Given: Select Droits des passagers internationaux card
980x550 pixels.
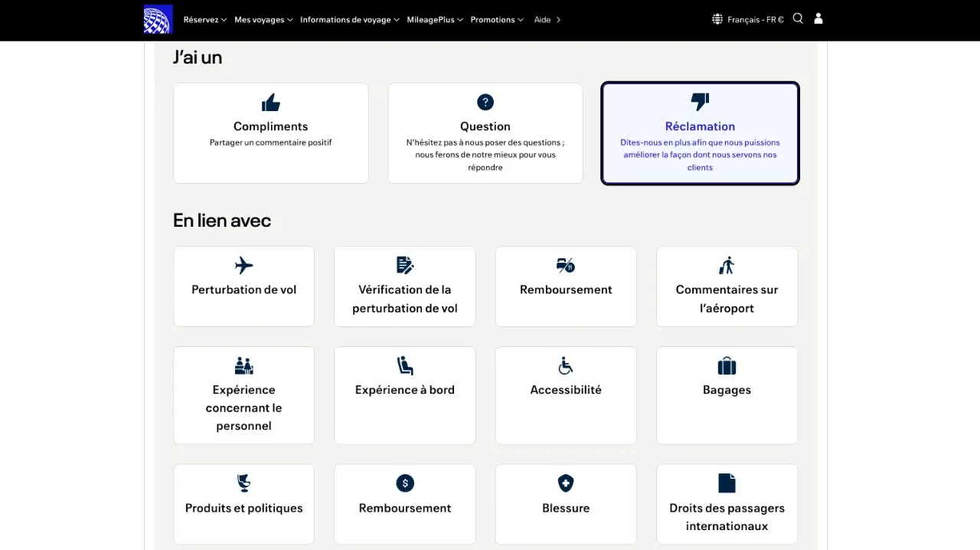Looking at the screenshot, I should pos(727,504).
